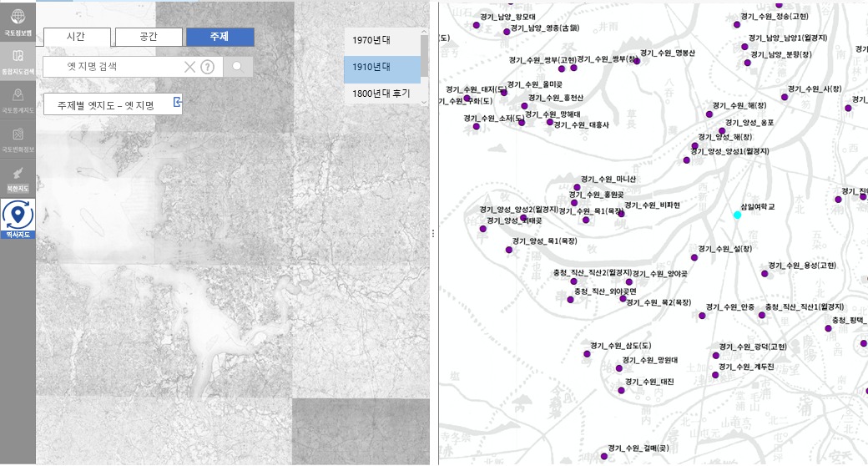Viewport: 868px width, 466px height.
Task: Click the magnifier search button
Action: (238, 67)
